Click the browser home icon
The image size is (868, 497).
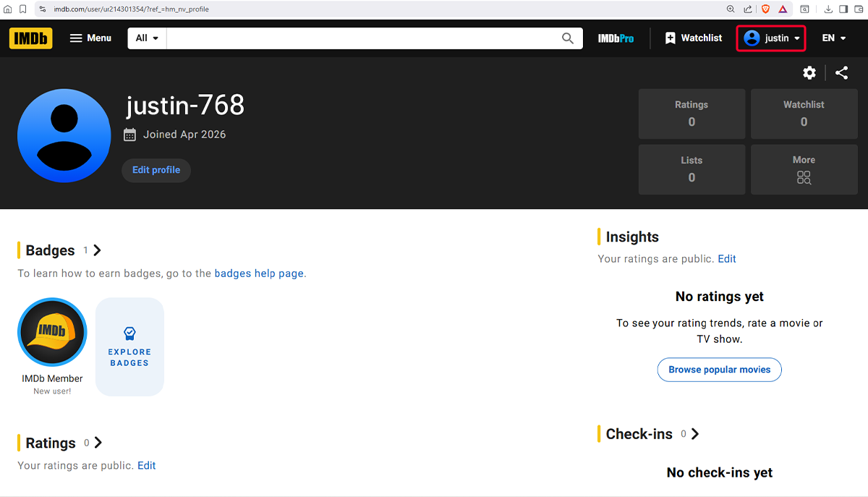coord(8,9)
